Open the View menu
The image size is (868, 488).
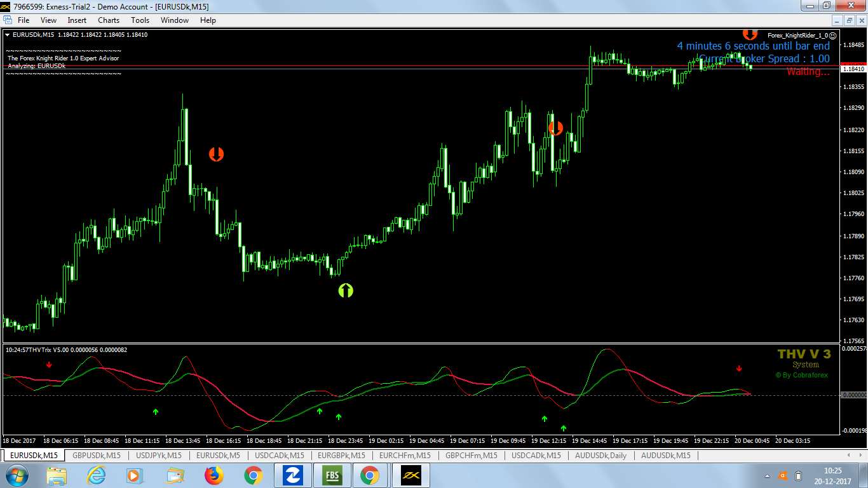(x=48, y=20)
